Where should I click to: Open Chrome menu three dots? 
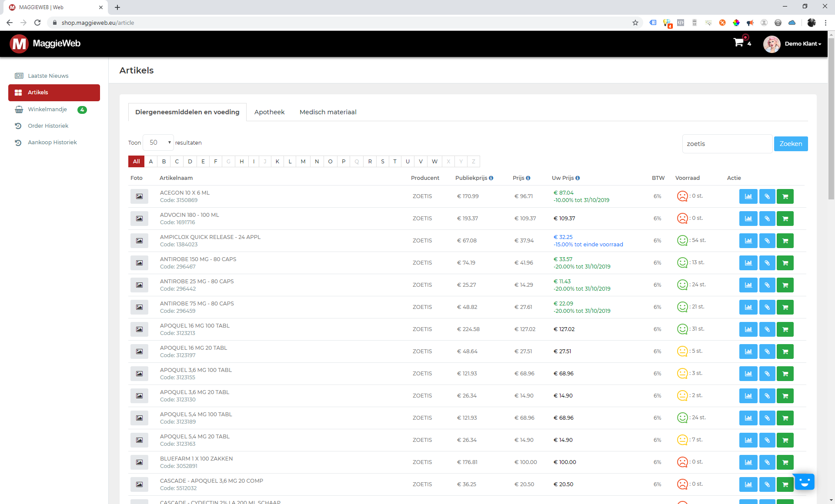click(x=825, y=23)
